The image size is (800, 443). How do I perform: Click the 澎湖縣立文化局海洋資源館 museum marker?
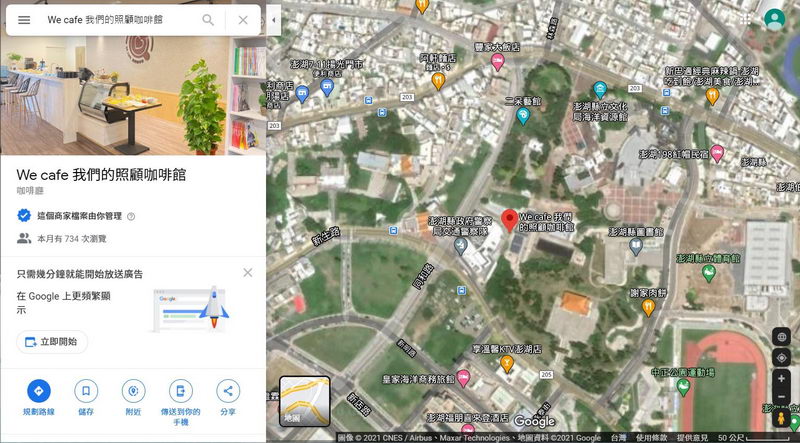point(600,90)
